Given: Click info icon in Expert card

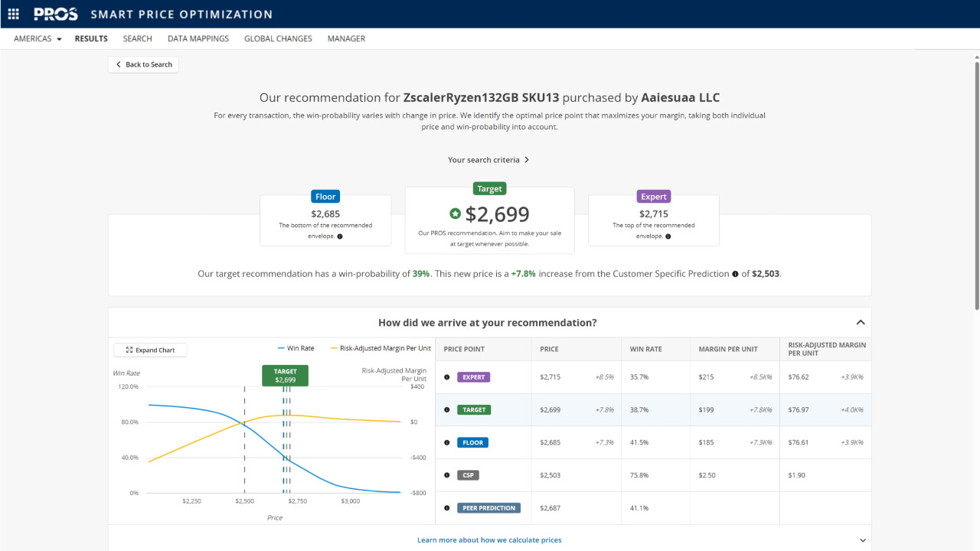Looking at the screenshot, I should point(668,236).
